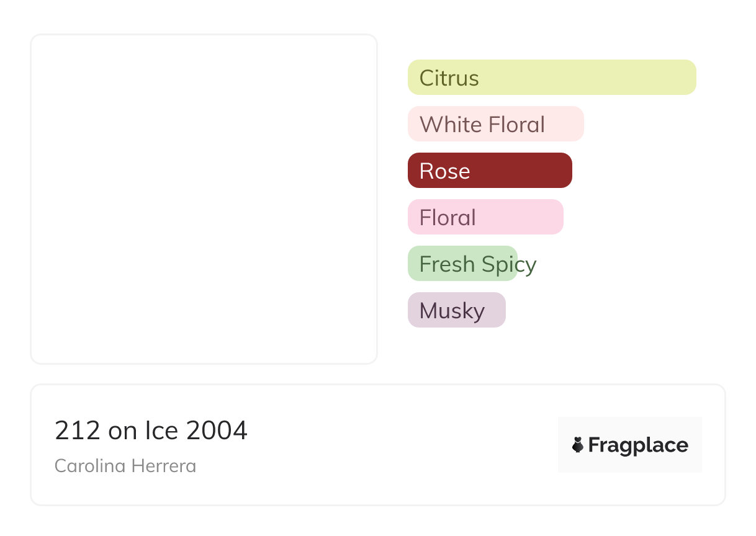Click the 'White Floral' text label
Image resolution: width=756 pixels, height=536 pixels.
coord(482,125)
